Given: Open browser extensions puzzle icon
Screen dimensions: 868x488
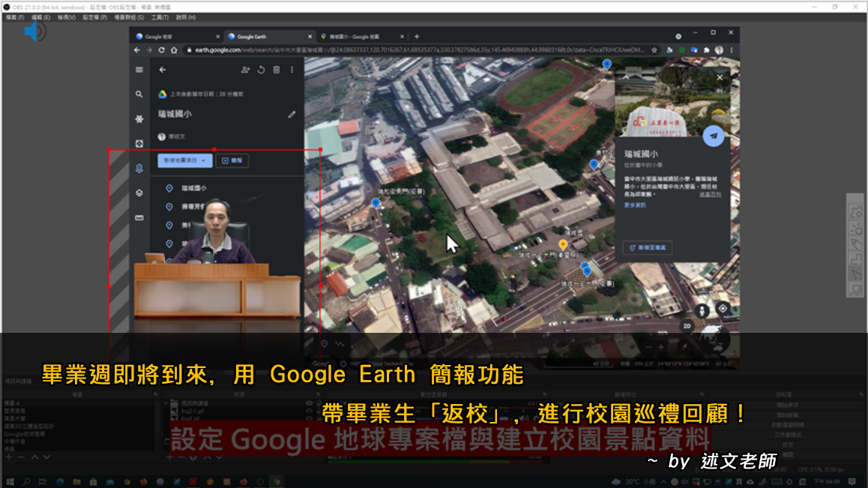Looking at the screenshot, I should point(706,50).
